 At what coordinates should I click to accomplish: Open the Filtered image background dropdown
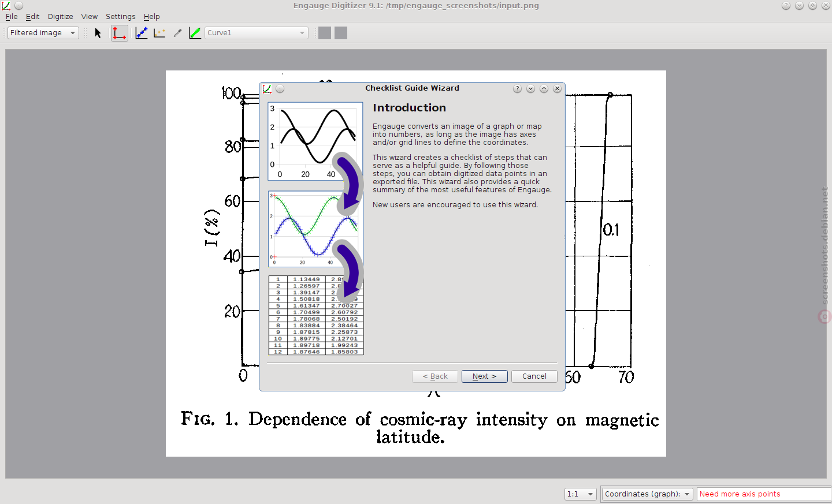43,33
